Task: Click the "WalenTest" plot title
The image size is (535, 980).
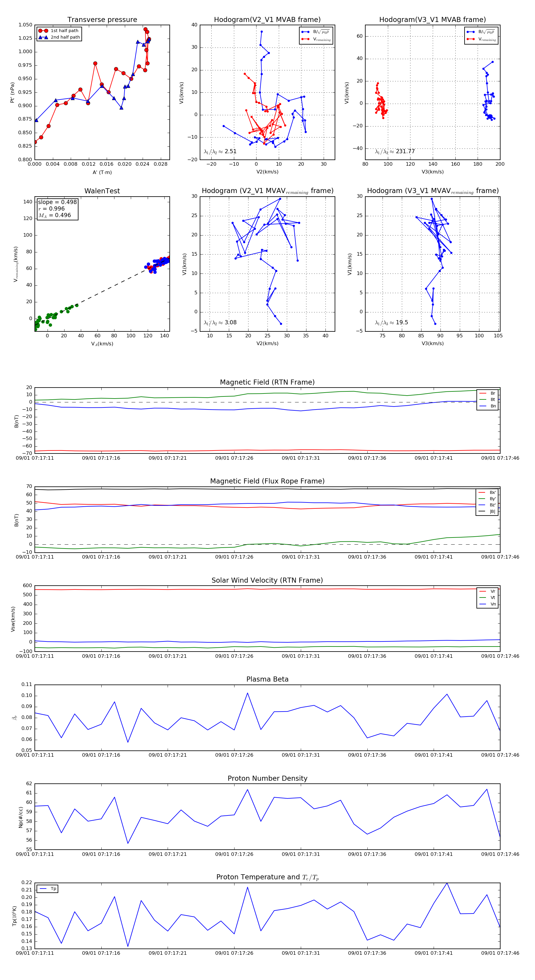Action: tap(102, 191)
